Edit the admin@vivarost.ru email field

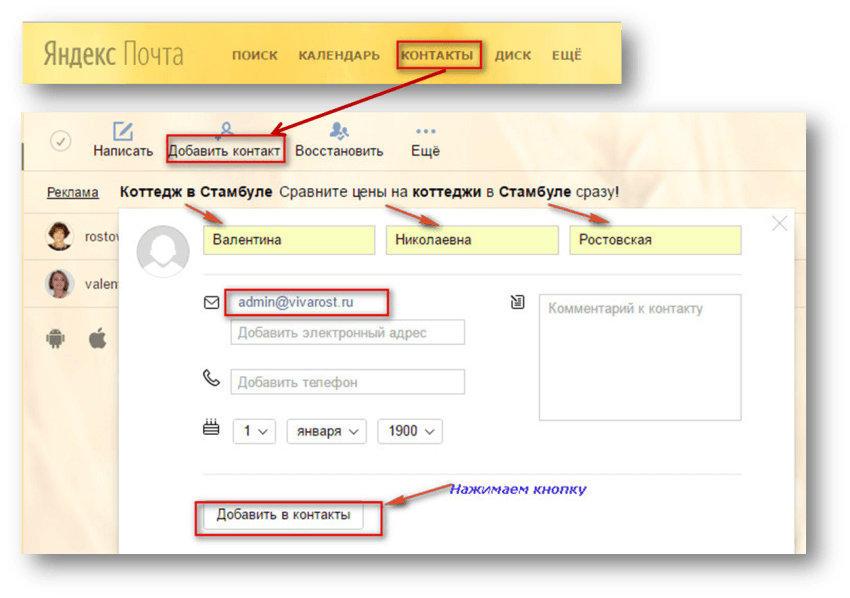pyautogui.click(x=307, y=303)
